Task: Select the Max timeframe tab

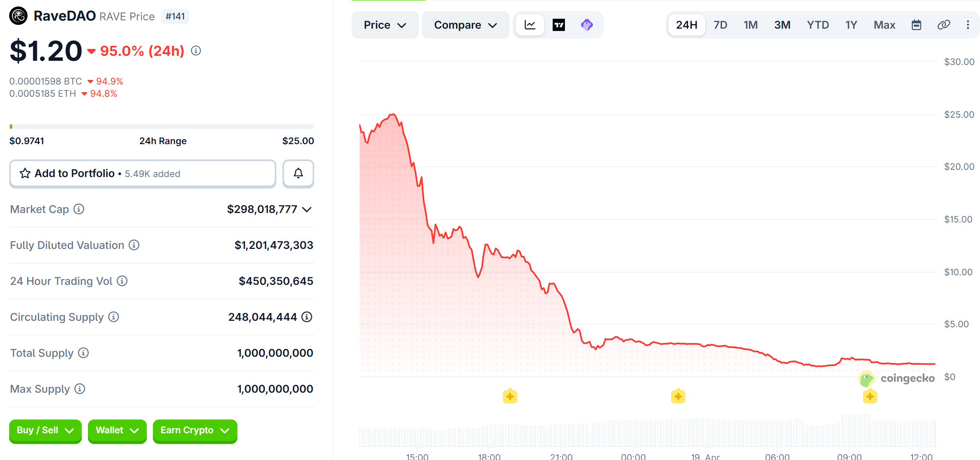Action: [884, 24]
